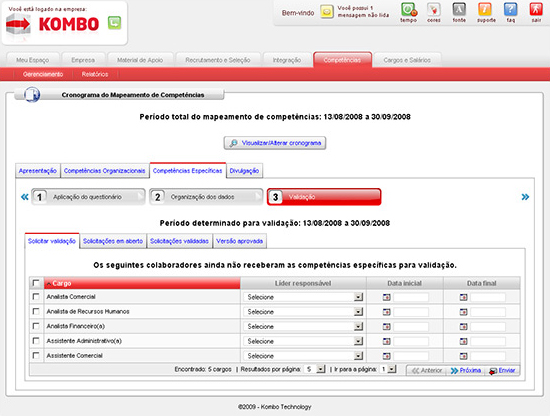
Task: Open the unread messages envelope icon
Action: [x=327, y=12]
